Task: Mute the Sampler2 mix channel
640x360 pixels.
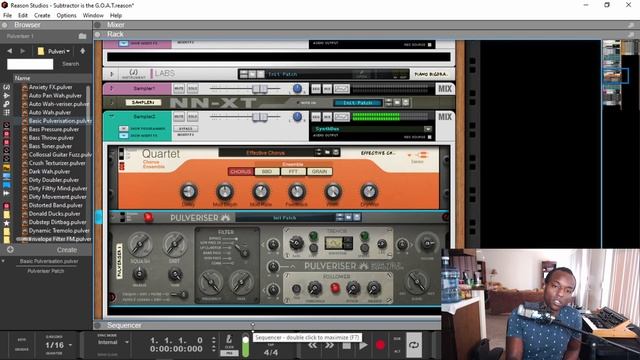Action: pyautogui.click(x=179, y=117)
